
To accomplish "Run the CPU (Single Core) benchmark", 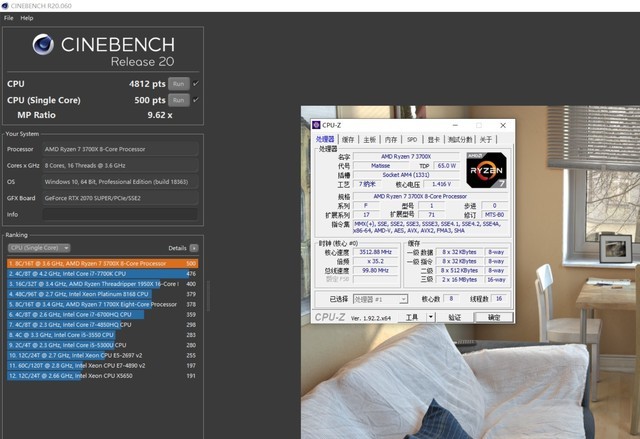I will pyautogui.click(x=179, y=100).
